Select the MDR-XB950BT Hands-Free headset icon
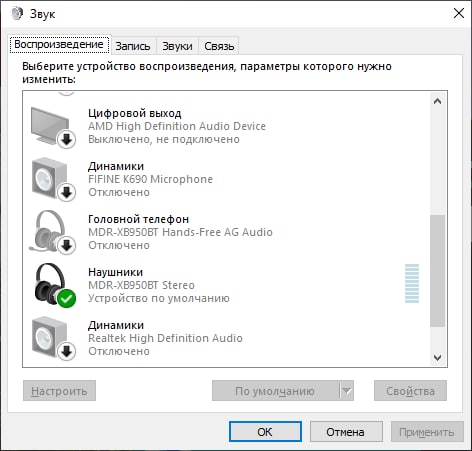Viewport: 472px width, 451px height. click(x=53, y=232)
